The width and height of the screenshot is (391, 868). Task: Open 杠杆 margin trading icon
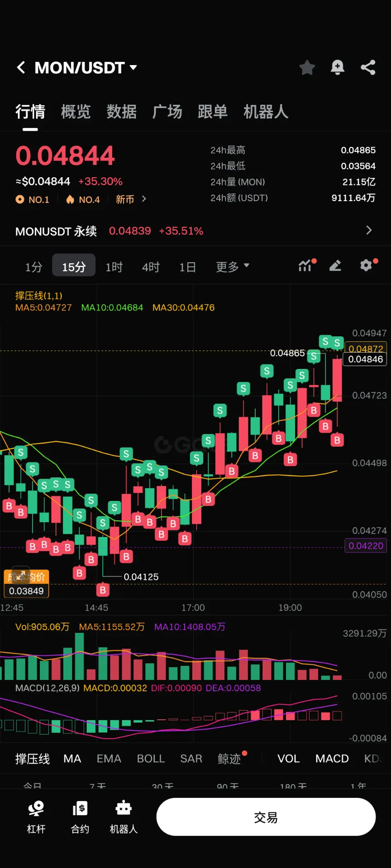[x=36, y=817]
